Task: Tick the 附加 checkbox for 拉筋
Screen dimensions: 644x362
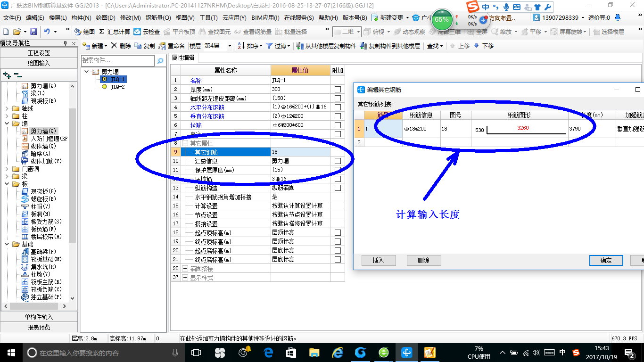Action: tap(338, 125)
